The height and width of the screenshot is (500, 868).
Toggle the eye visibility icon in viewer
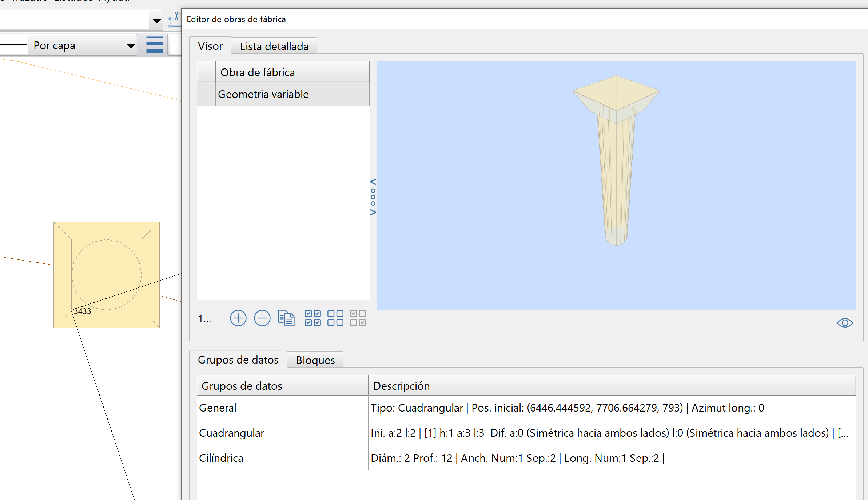845,323
